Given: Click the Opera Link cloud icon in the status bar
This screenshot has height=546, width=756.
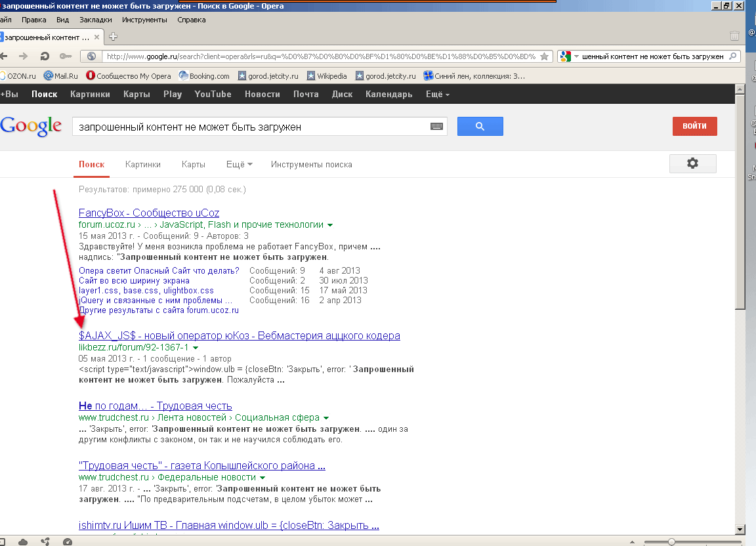Looking at the screenshot, I should click(23, 541).
